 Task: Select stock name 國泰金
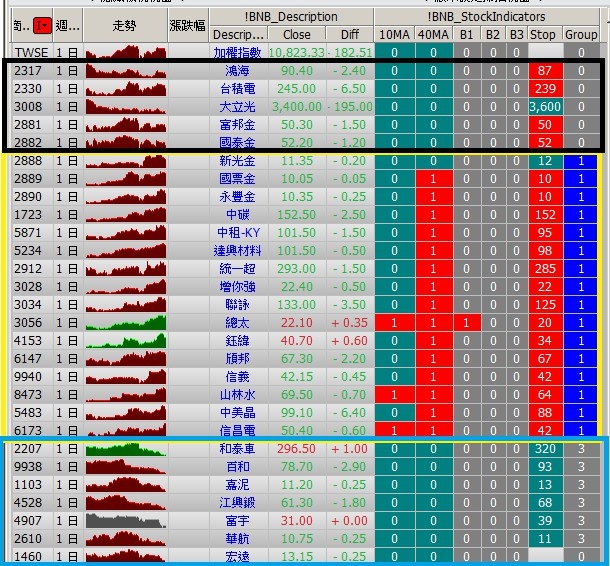pos(237,142)
